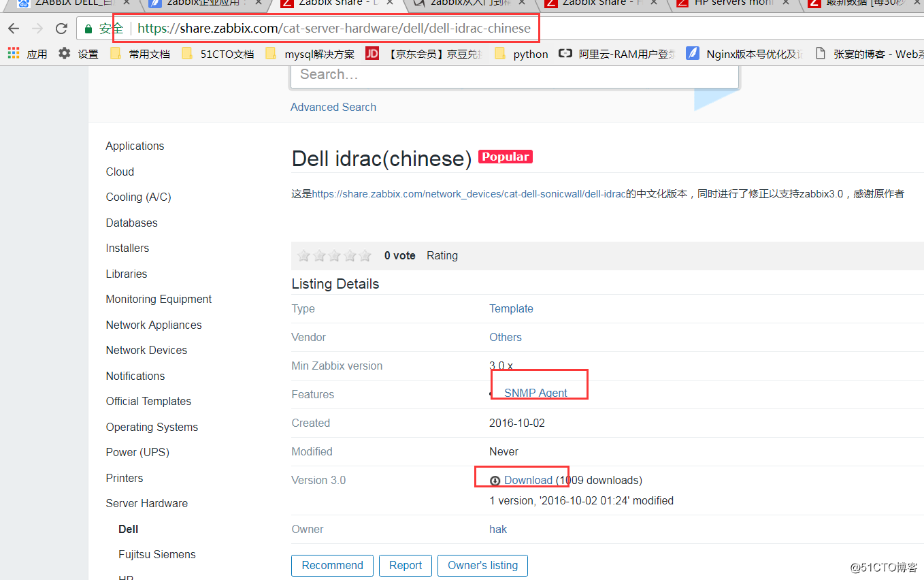Open the Nginx版本号优化 bookmark

pos(744,54)
